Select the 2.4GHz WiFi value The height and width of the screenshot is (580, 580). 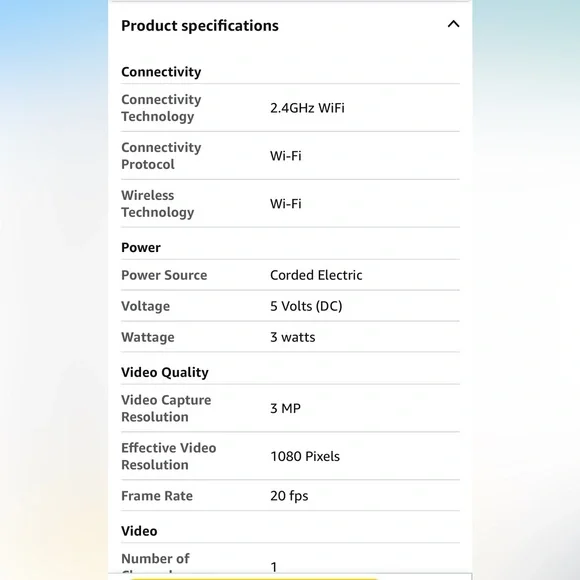(x=307, y=108)
